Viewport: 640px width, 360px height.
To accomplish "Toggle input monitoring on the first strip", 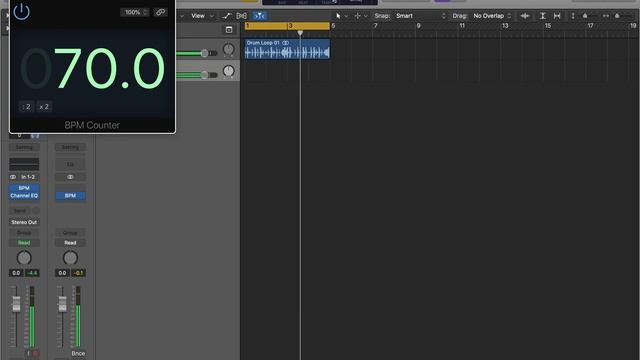I will [28, 353].
